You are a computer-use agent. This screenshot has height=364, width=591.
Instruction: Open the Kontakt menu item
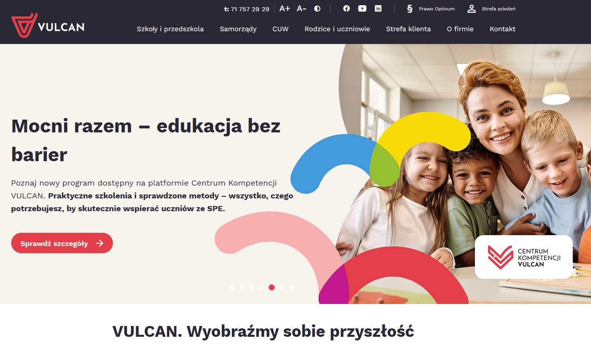[x=503, y=29]
